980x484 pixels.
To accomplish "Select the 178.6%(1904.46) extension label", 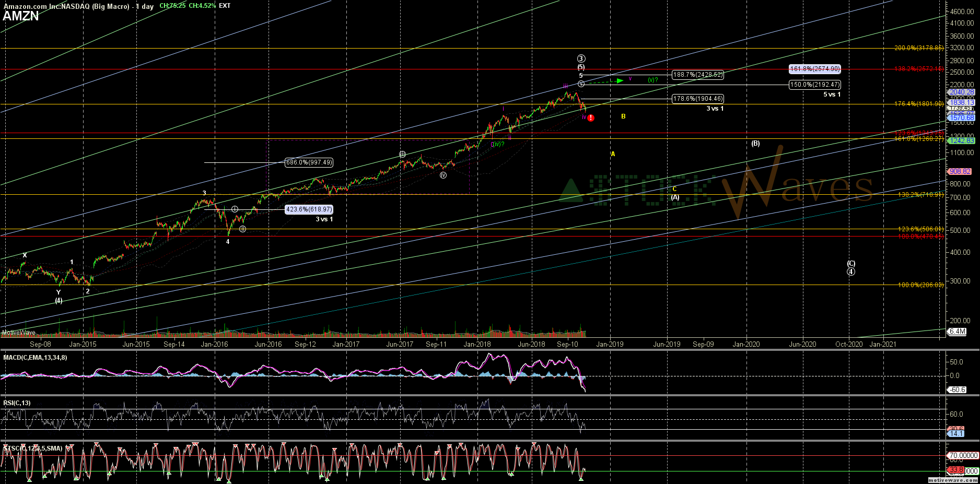I will click(x=698, y=99).
